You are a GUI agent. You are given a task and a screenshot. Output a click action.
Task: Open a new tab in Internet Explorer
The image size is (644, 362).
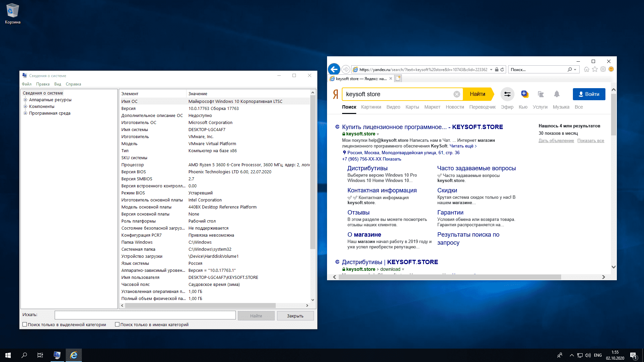[398, 78]
